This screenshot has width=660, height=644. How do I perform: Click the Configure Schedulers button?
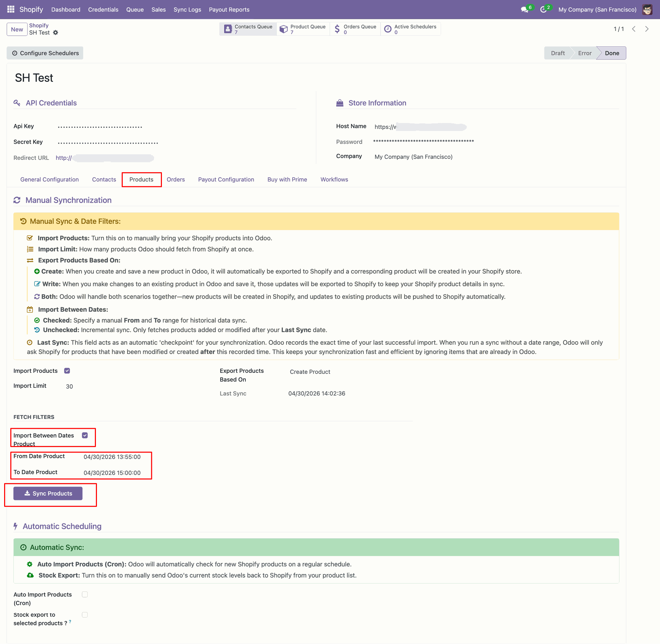pyautogui.click(x=45, y=53)
